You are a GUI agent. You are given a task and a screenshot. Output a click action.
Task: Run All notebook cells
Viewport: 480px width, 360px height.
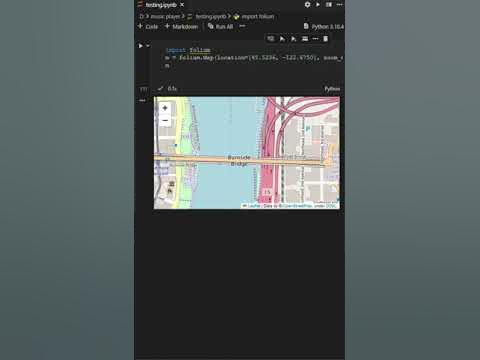(x=220, y=26)
